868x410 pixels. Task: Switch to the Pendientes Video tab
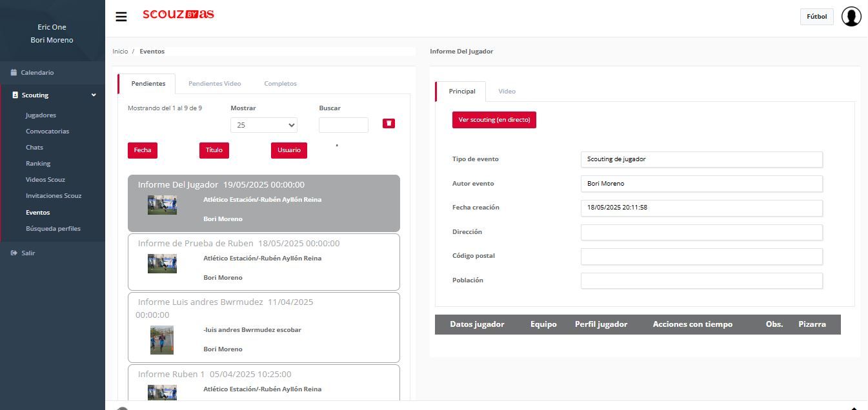pyautogui.click(x=215, y=84)
